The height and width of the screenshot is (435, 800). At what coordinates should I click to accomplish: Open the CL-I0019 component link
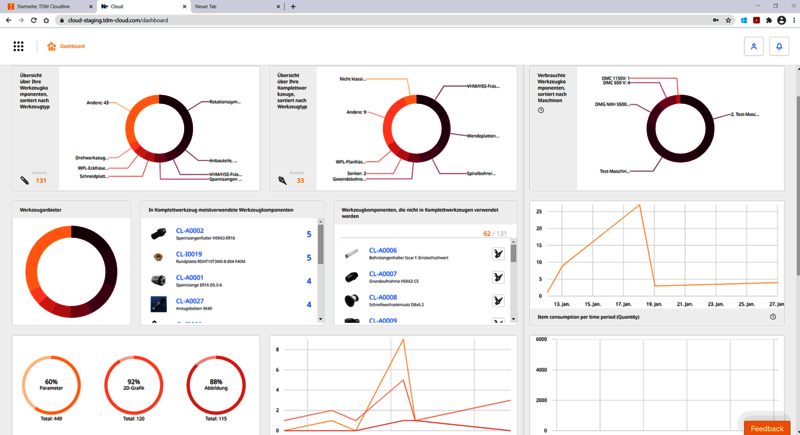[189, 254]
